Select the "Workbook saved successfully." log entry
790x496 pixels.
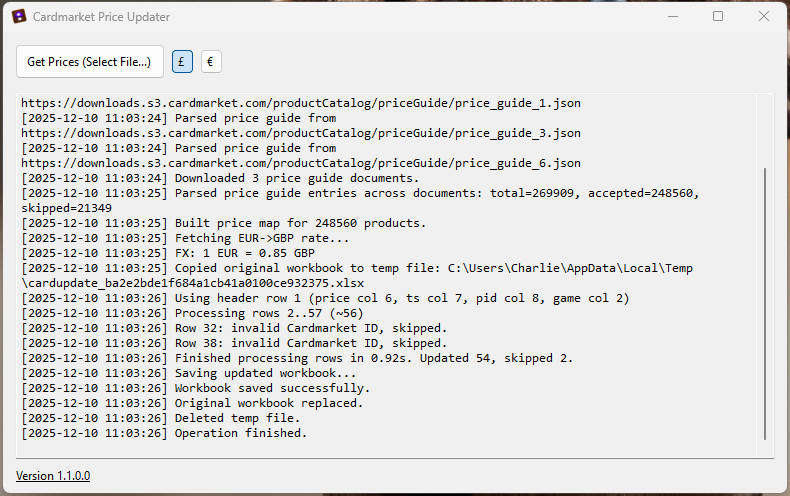272,388
